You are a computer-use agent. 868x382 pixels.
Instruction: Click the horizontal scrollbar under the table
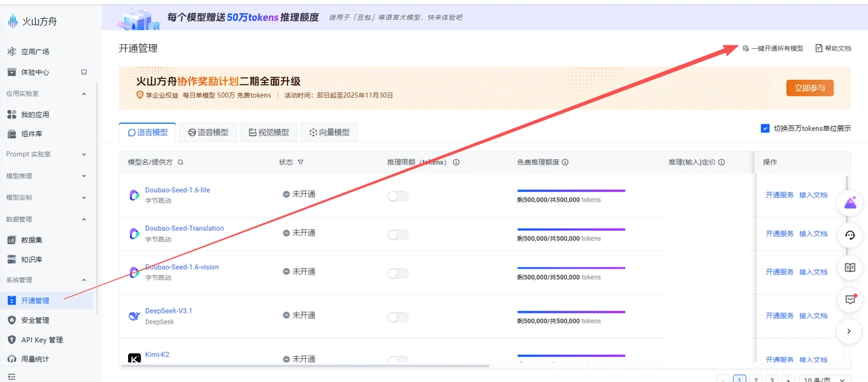[x=304, y=366]
